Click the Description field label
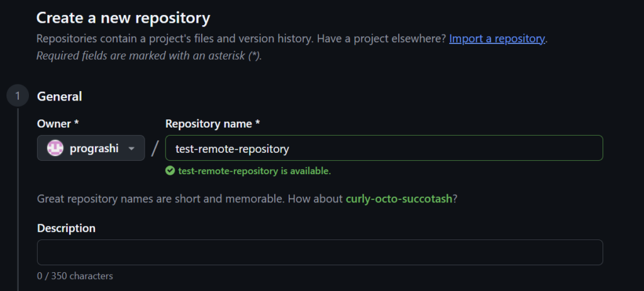644x291 pixels. [x=66, y=228]
